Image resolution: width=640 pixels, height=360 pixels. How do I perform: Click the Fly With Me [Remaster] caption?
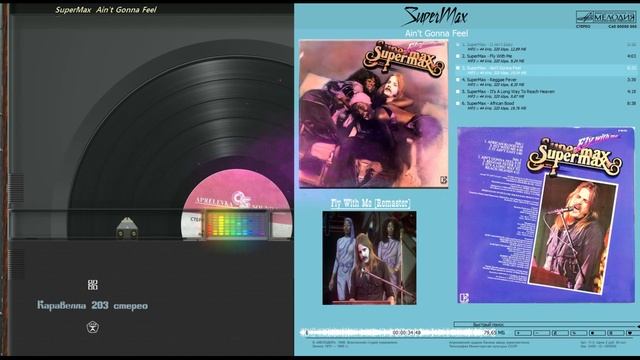click(x=371, y=203)
